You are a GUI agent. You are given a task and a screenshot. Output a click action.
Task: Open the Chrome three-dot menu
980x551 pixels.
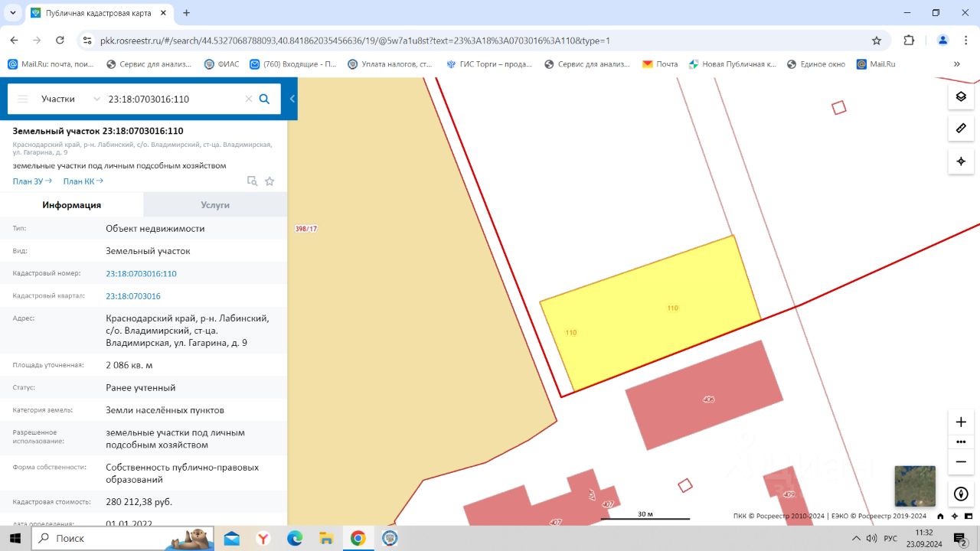(965, 41)
